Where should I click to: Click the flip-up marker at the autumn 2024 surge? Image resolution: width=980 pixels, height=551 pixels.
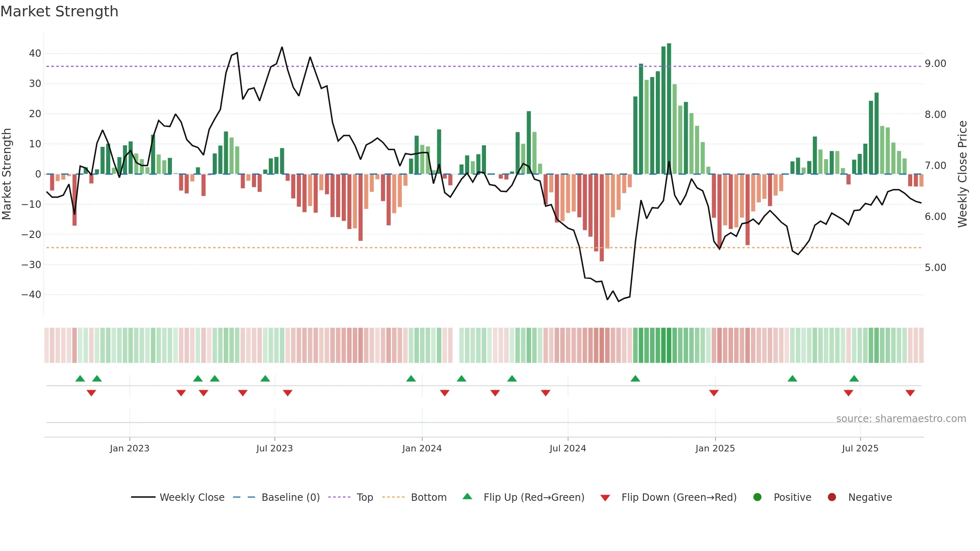tap(635, 378)
